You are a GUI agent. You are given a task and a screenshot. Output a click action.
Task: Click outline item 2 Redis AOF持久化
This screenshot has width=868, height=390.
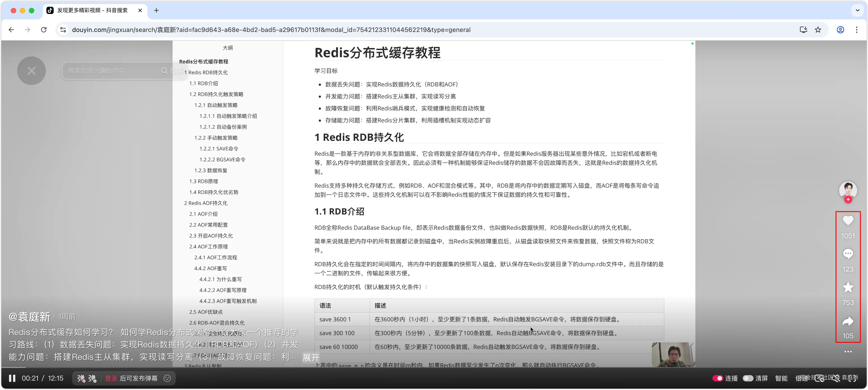[x=206, y=203]
